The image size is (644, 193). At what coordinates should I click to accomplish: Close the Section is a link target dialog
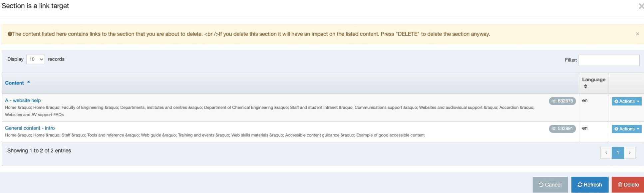641,6
